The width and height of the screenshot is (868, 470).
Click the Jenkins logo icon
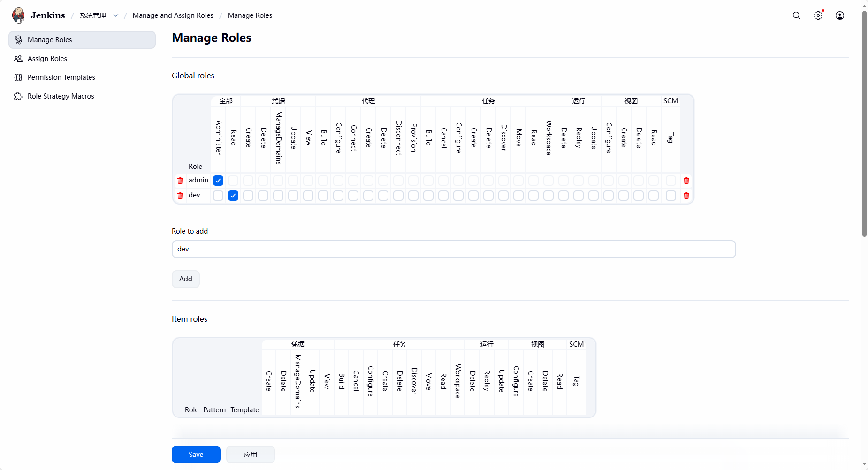(18, 15)
